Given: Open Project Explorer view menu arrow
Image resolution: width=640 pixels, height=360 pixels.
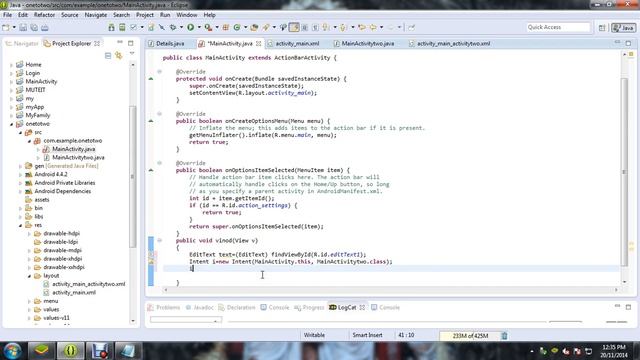Looking at the screenshot, I should click(132, 54).
